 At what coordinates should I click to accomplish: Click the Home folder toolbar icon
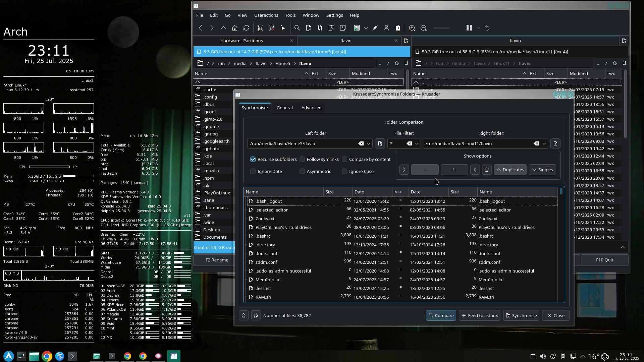coord(235,28)
